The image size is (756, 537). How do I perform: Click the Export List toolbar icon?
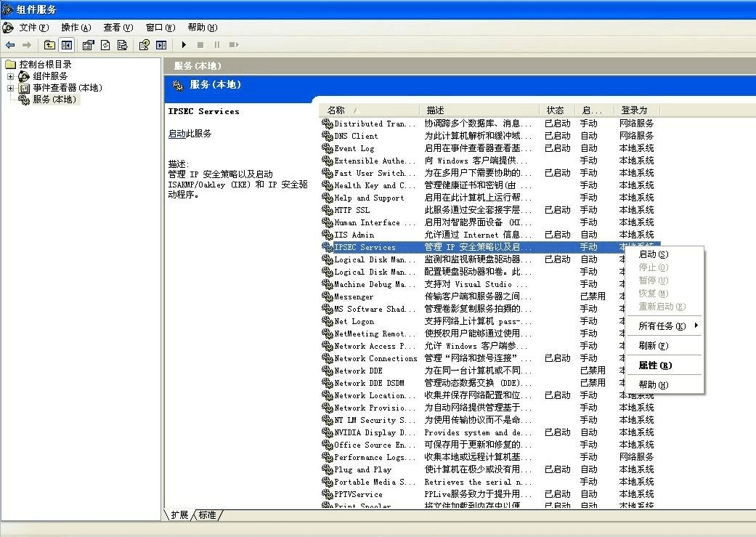[122, 45]
